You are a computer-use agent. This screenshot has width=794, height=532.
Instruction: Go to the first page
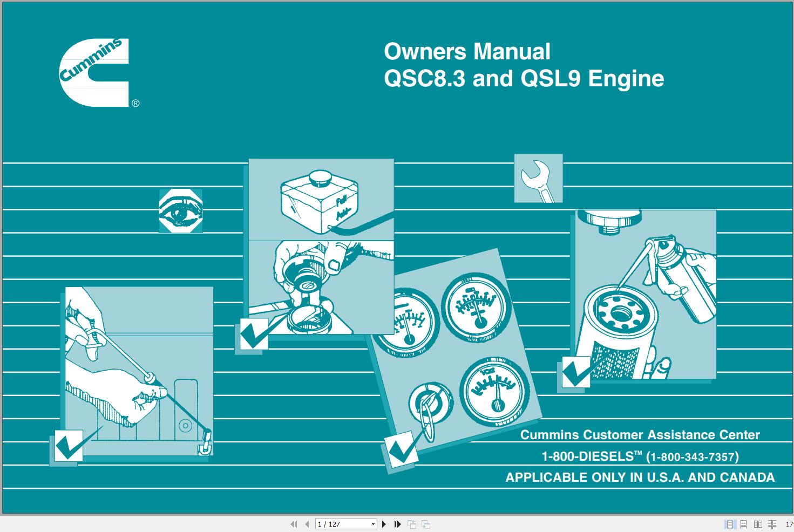(x=294, y=524)
